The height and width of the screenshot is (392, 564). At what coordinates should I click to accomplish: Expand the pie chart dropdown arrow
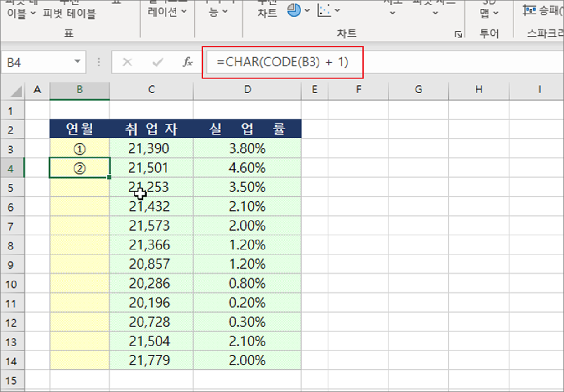pos(307,10)
